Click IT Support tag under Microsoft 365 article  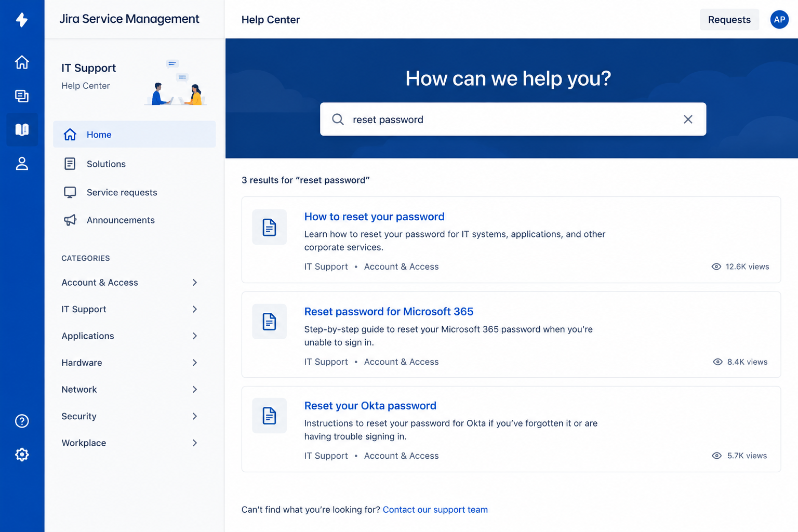coord(326,362)
